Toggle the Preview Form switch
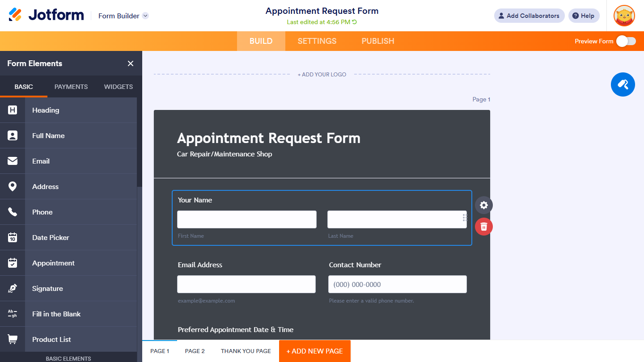The width and height of the screenshot is (644, 362). click(626, 41)
